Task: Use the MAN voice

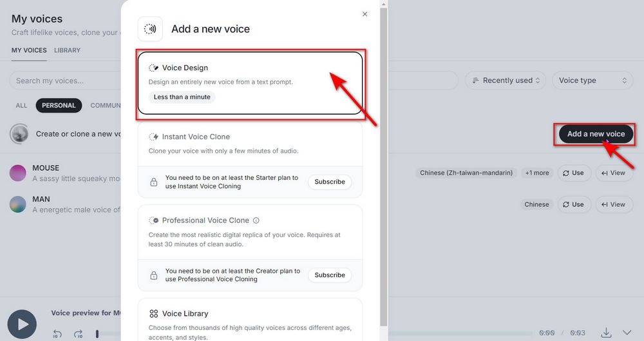Action: click(x=574, y=204)
